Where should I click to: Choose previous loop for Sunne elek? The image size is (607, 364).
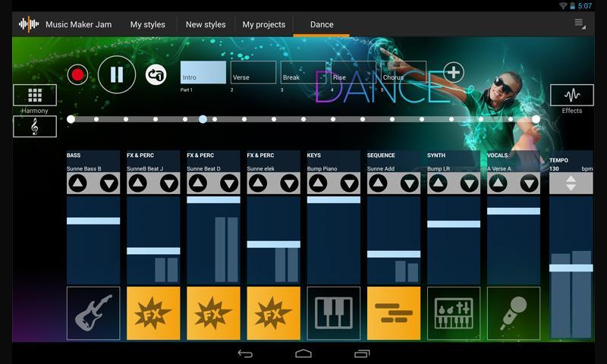258,183
